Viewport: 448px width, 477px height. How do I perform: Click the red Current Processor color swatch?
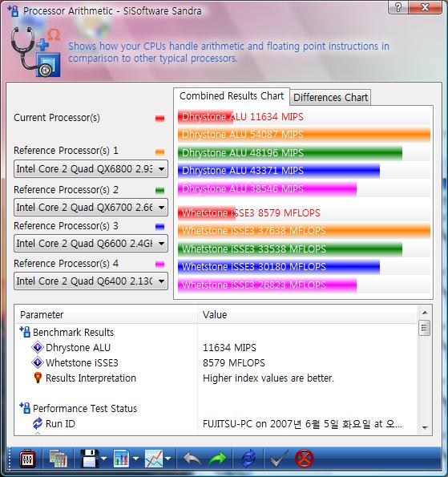point(159,118)
